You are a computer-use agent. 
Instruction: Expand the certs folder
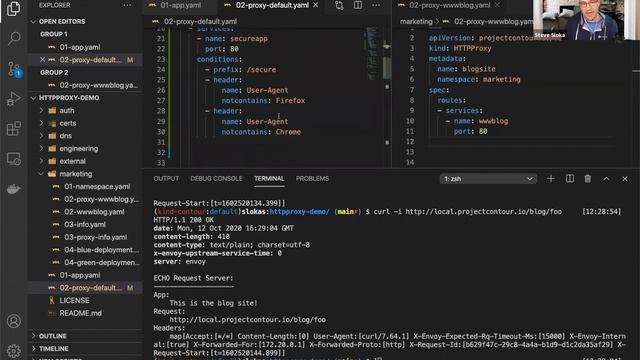41,123
